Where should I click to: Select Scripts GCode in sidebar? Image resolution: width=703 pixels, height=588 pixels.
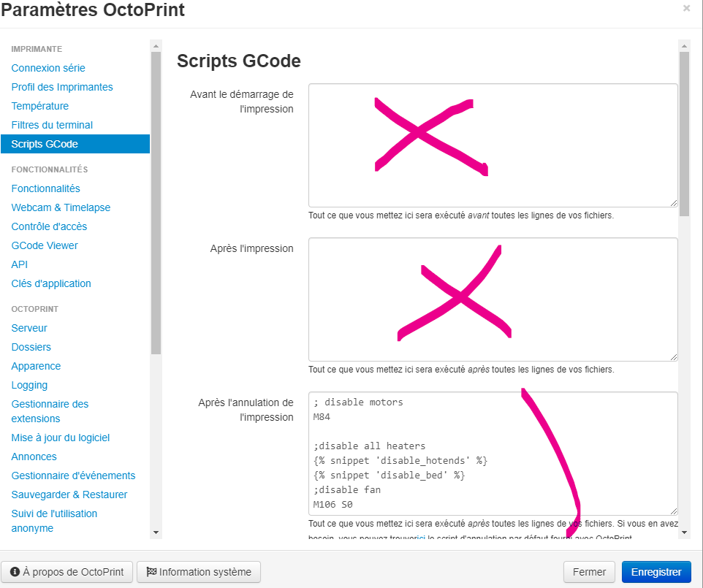point(75,144)
